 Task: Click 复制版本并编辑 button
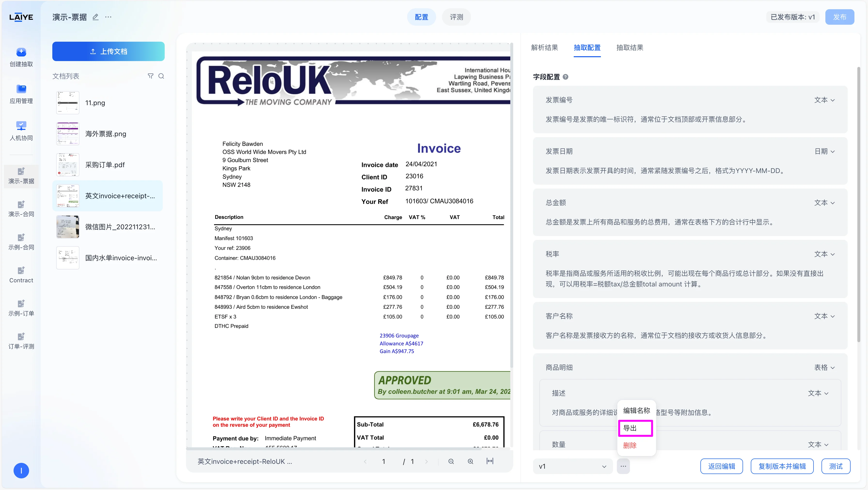(x=782, y=466)
